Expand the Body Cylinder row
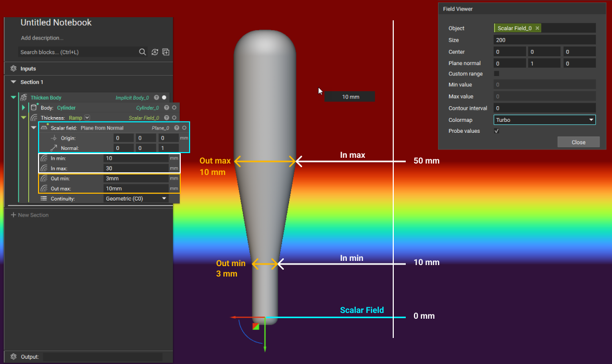 [x=23, y=107]
